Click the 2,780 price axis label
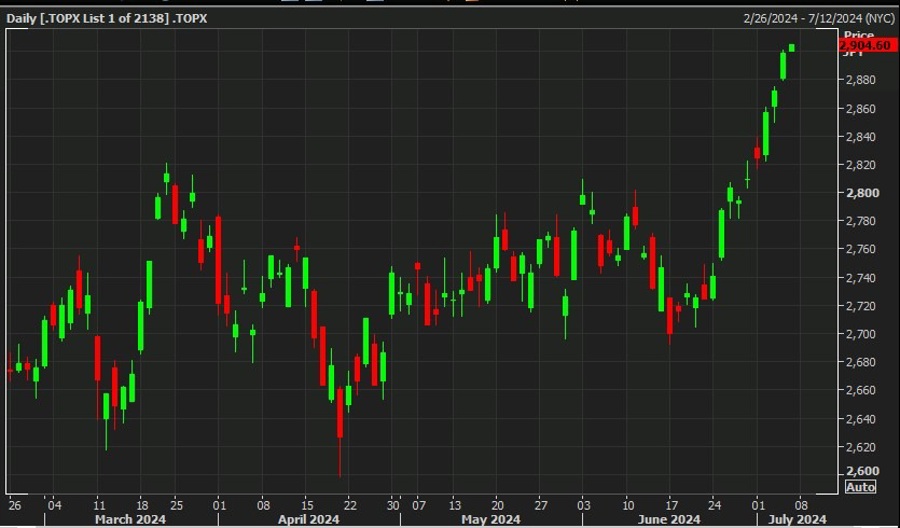The width and height of the screenshot is (900, 528). pos(861,221)
